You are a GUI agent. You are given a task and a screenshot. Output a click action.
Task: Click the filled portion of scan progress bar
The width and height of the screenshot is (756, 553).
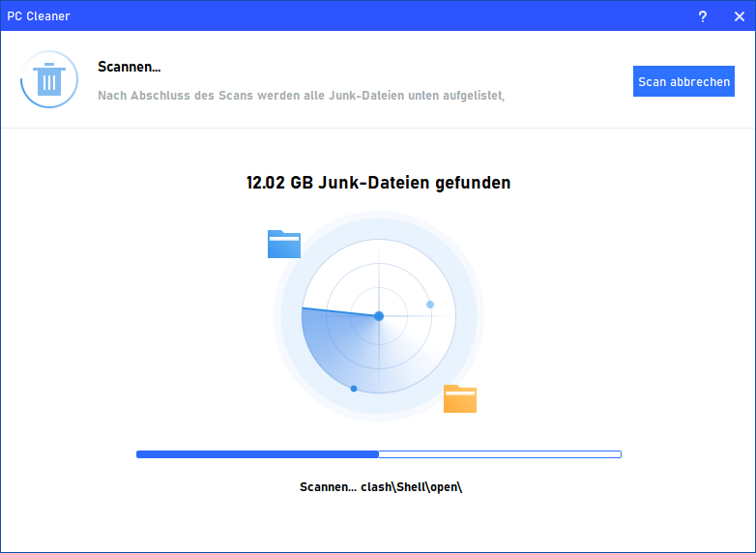[256, 453]
